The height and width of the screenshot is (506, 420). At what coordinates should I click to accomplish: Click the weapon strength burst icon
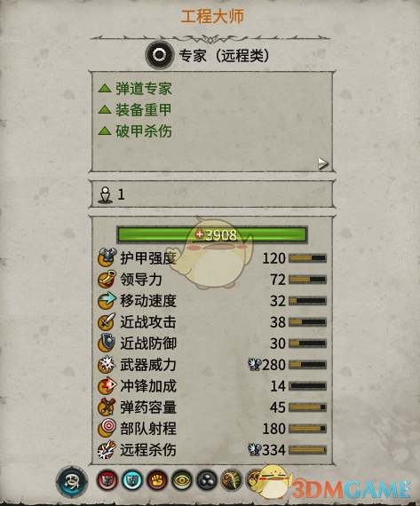[x=107, y=364]
